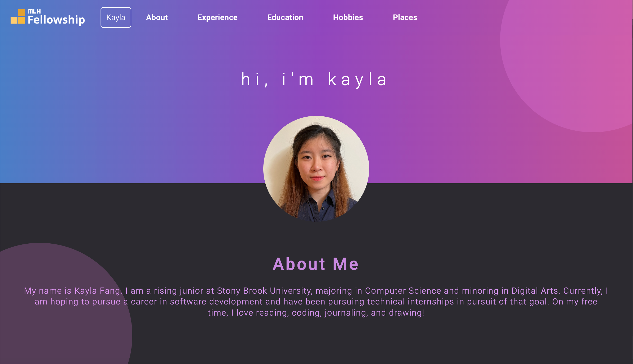The width and height of the screenshot is (633, 364).
Task: Jump to the Hobbies section link
Action: (348, 17)
